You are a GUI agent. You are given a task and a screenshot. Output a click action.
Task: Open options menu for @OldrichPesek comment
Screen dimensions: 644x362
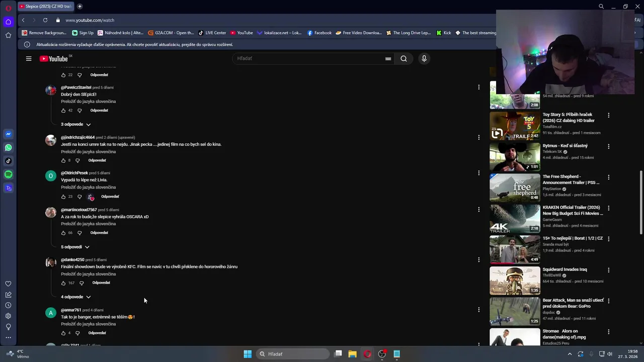[x=478, y=172]
